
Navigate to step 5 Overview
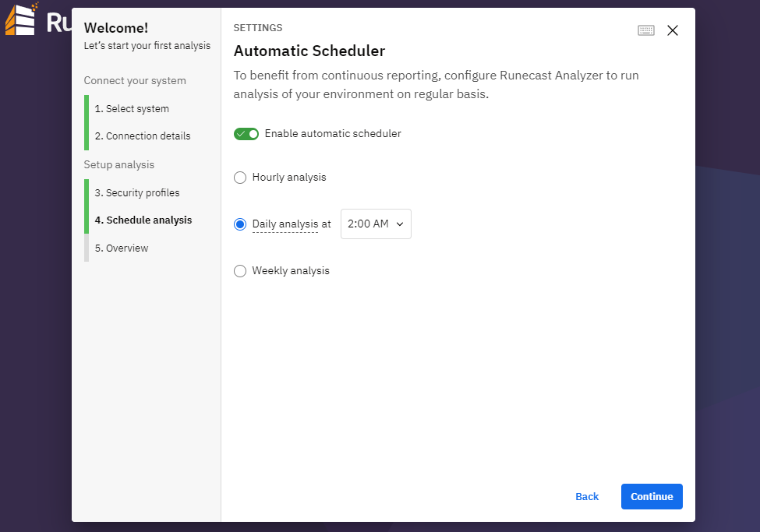point(122,248)
